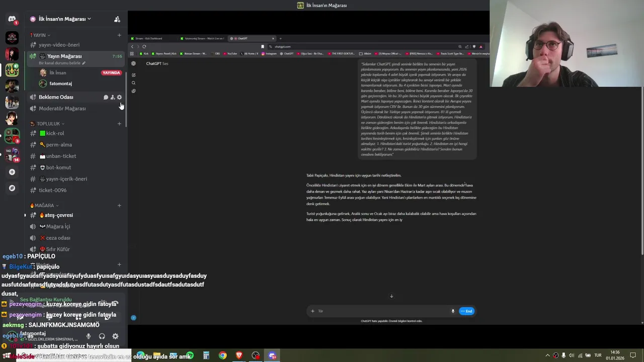Image resolution: width=644 pixels, height=362 pixels.
Task: Open Discord direct messages home icon
Action: 12,19
